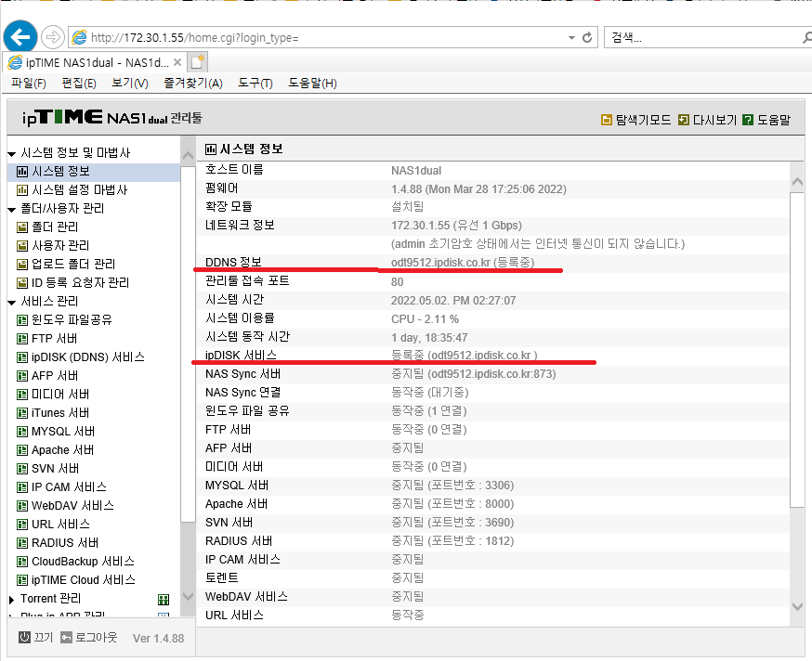Open 탐색기모드 explorer mode icon

click(x=606, y=120)
